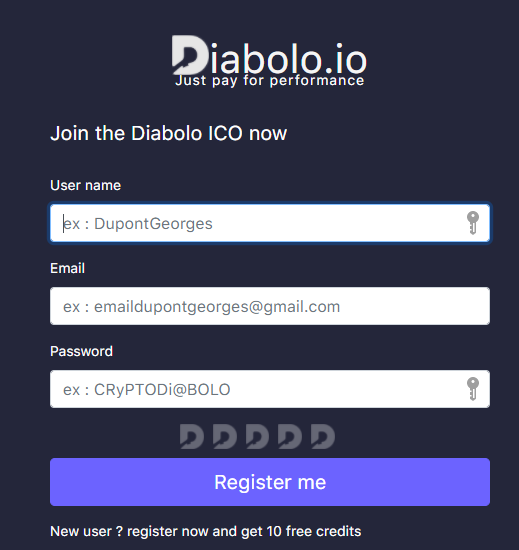Click the 'Just pay for performance' tagline
This screenshot has height=550, width=519.
pos(270,81)
